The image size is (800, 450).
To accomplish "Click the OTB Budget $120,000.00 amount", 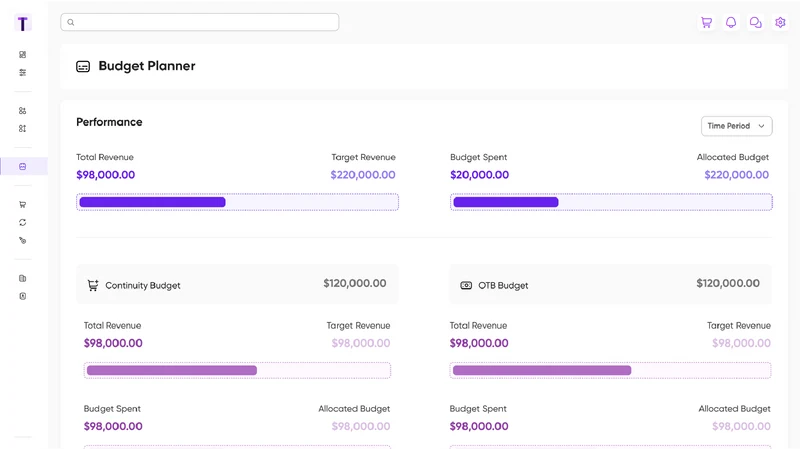I will pos(728,283).
